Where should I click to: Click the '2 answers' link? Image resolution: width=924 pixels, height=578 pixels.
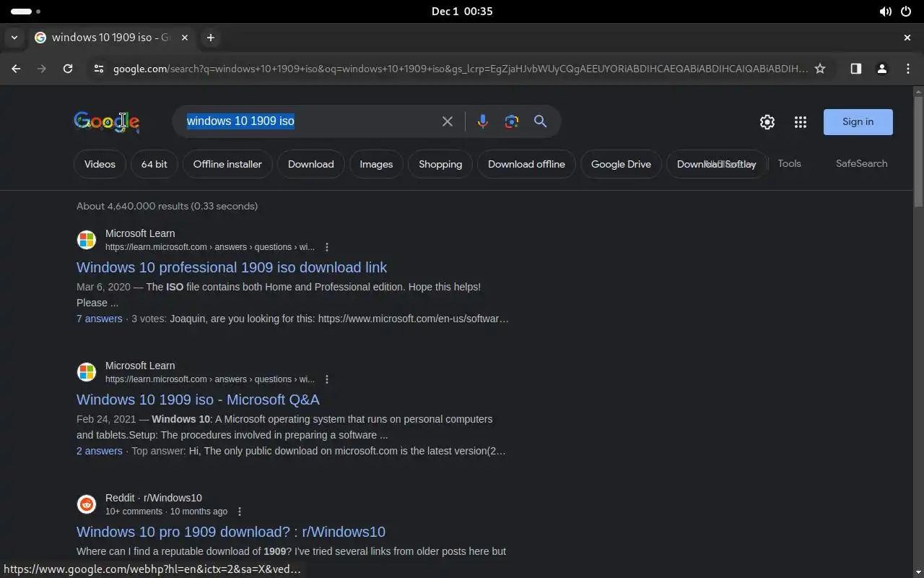100,451
